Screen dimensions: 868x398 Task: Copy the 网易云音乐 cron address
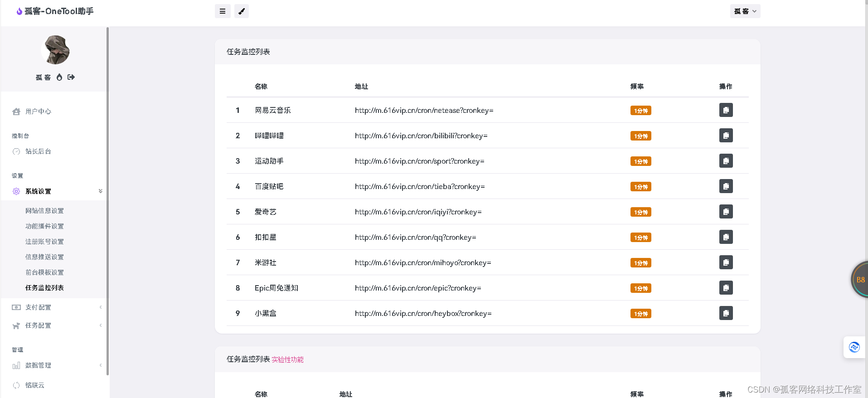click(726, 110)
